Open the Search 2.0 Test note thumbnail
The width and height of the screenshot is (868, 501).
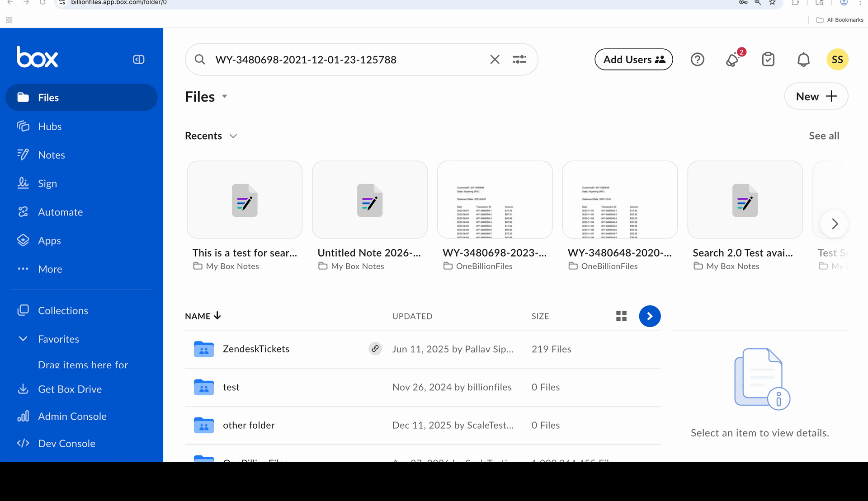pyautogui.click(x=745, y=200)
